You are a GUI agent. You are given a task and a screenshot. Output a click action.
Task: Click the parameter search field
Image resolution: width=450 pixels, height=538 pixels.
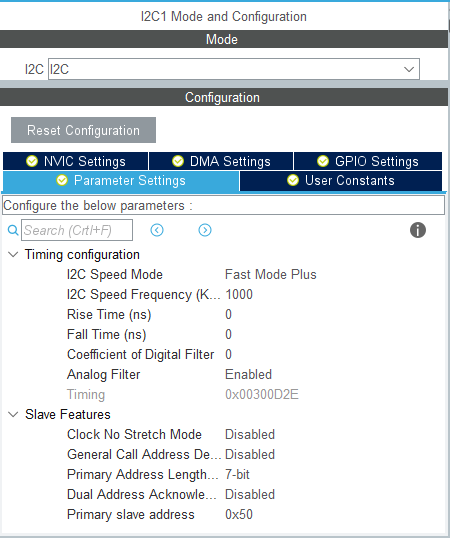click(77, 230)
